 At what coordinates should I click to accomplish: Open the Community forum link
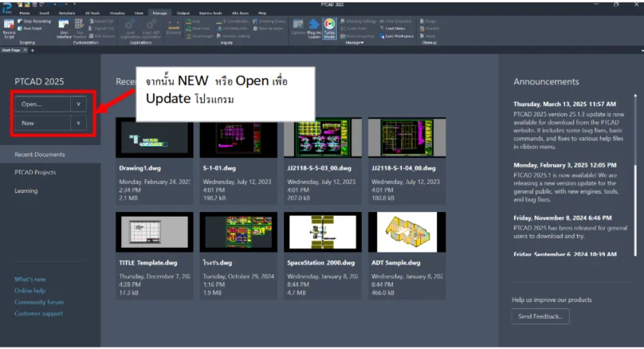click(39, 302)
